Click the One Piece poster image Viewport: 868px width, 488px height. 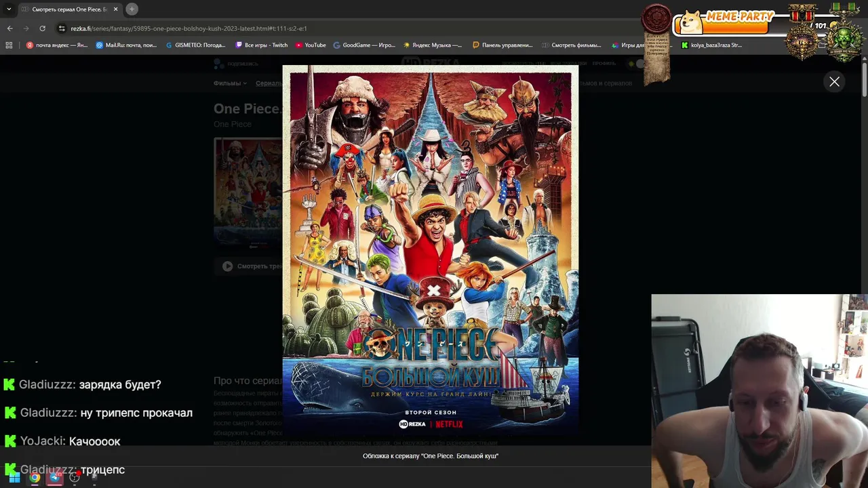(x=431, y=254)
